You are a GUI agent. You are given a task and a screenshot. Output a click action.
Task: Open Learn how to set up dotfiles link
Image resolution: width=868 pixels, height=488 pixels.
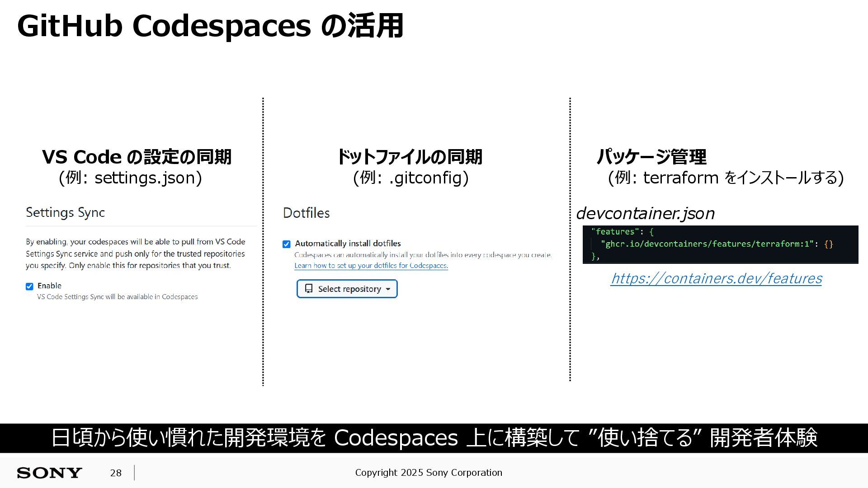click(x=371, y=266)
